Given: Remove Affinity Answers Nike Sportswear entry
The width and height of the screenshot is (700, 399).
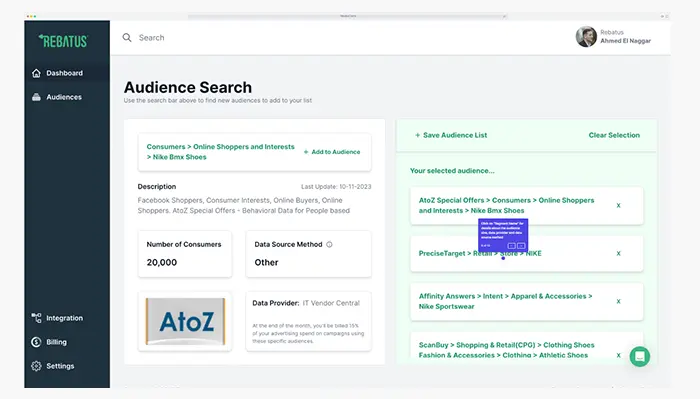Looking at the screenshot, I should (618, 301).
